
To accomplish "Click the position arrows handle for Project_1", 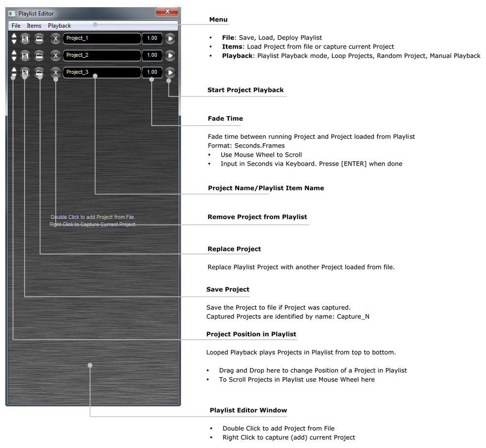I will [14, 38].
